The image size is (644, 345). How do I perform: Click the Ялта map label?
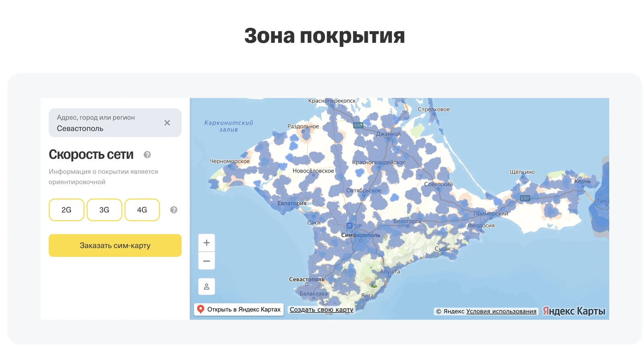point(367,295)
